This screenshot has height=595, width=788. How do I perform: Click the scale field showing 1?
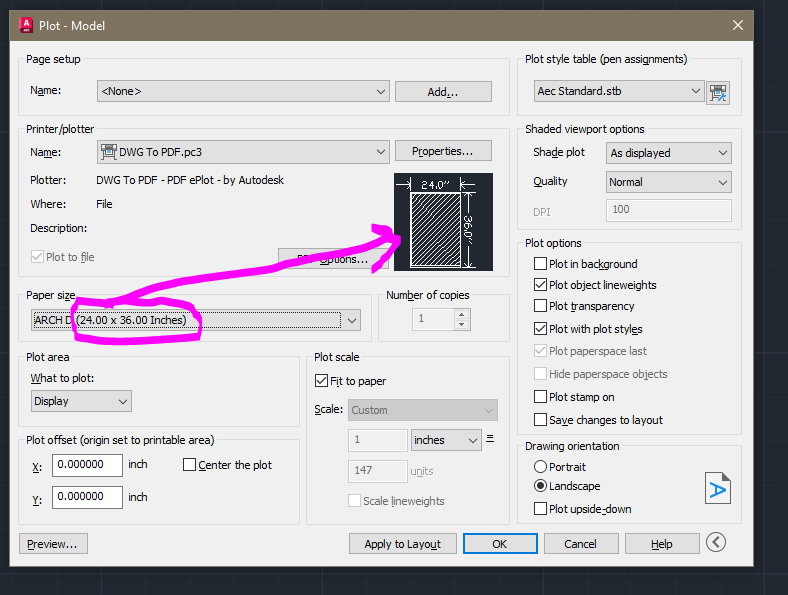[x=377, y=440]
